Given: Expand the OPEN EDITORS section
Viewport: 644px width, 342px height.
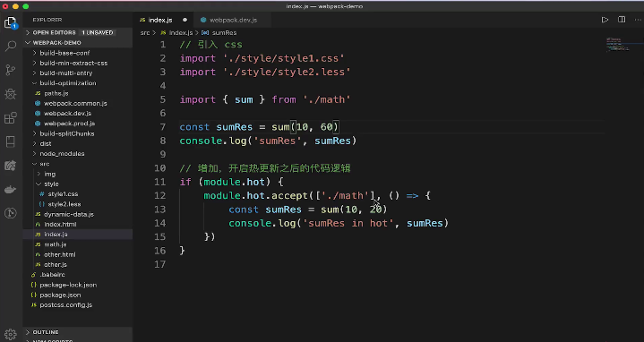Looking at the screenshot, I should point(78,32).
